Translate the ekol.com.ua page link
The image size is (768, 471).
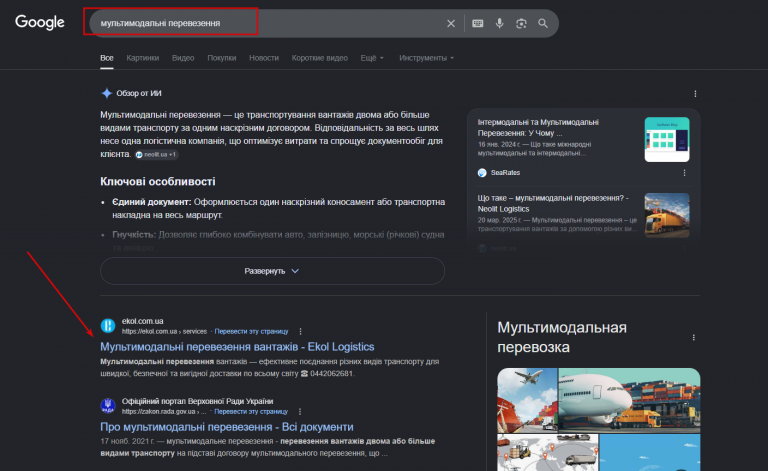click(x=251, y=331)
